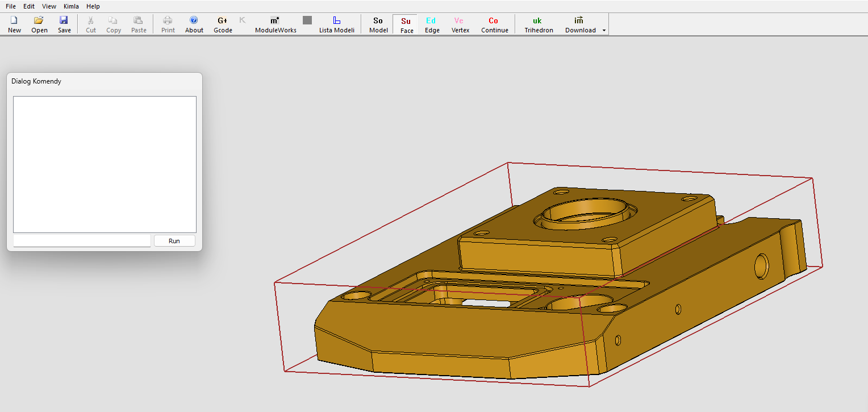Open the About information icon
The width and height of the screenshot is (868, 412).
[194, 24]
